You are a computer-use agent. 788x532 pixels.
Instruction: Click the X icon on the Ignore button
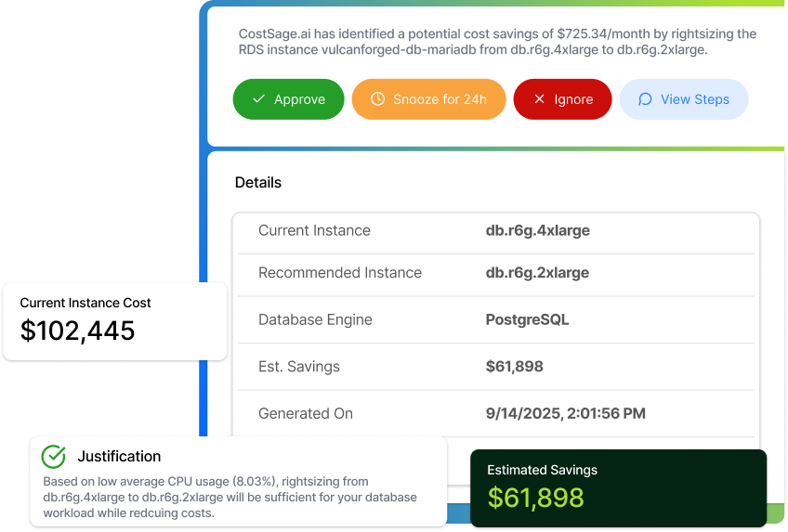[x=540, y=99]
